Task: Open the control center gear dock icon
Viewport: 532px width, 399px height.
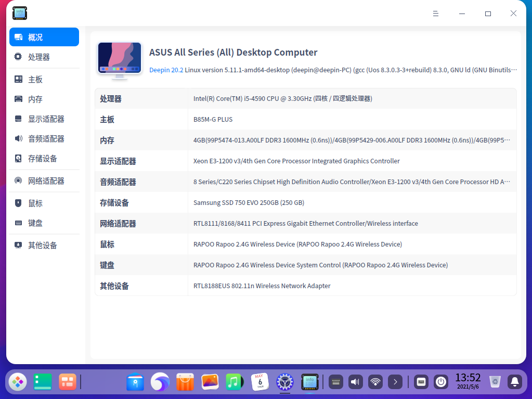Action: (x=284, y=382)
